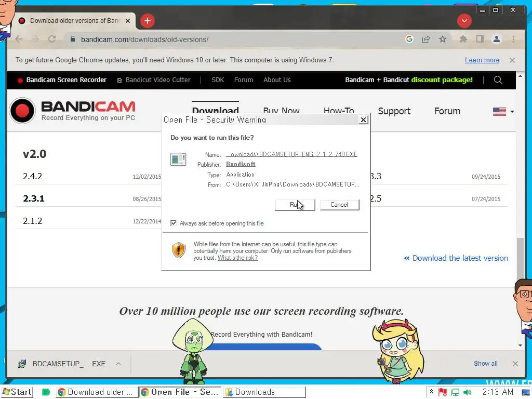The width and height of the screenshot is (532, 399).
Task: Open the What's the risk? link
Action: pos(237,258)
